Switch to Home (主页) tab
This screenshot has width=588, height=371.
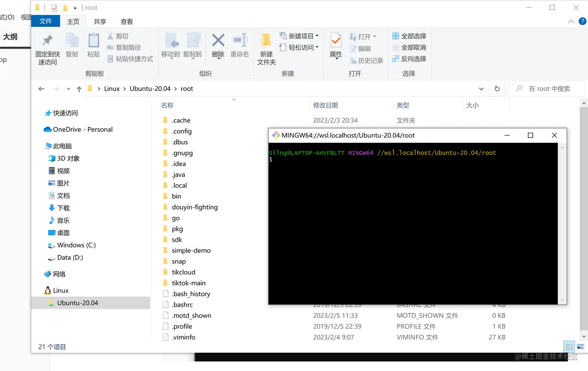coord(73,21)
